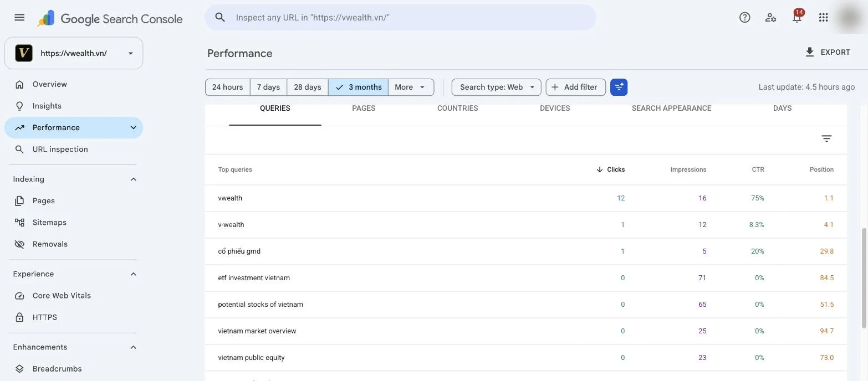Collapse the Experience section
The width and height of the screenshot is (868, 381).
tap(133, 274)
